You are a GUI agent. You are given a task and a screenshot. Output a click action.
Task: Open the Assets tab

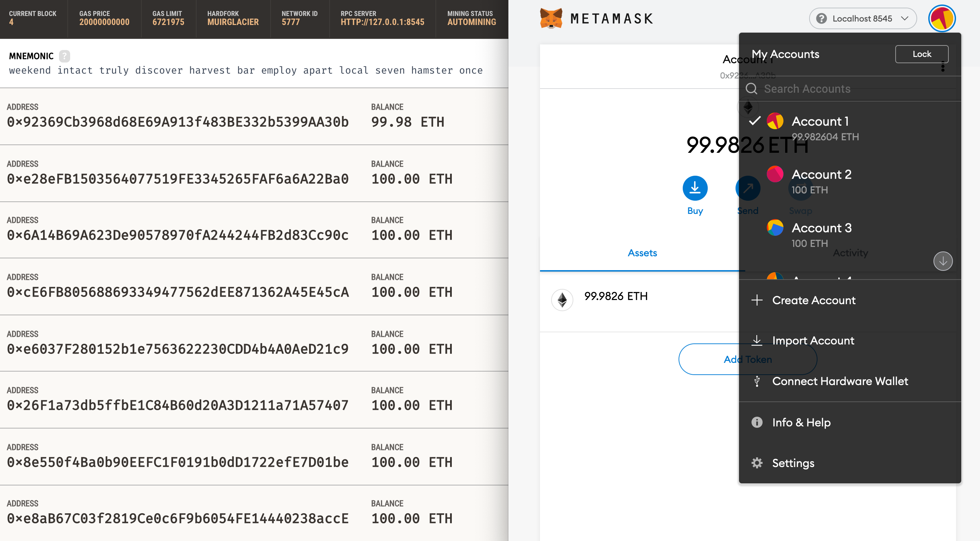point(642,253)
